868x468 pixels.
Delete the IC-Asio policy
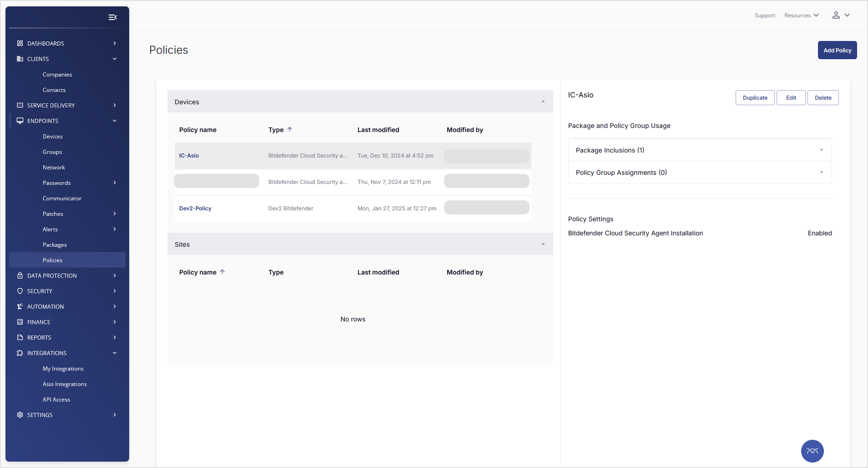click(x=823, y=98)
